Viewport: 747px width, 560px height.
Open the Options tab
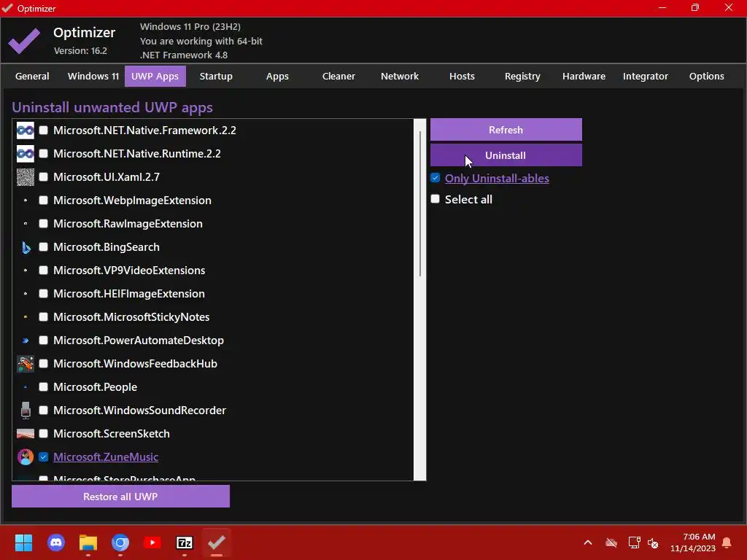click(706, 76)
